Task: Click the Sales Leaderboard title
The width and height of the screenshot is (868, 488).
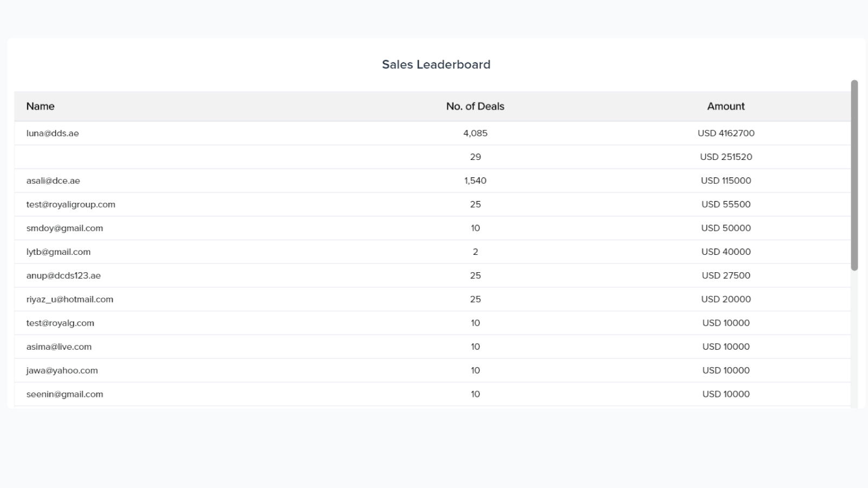Action: pyautogui.click(x=436, y=65)
